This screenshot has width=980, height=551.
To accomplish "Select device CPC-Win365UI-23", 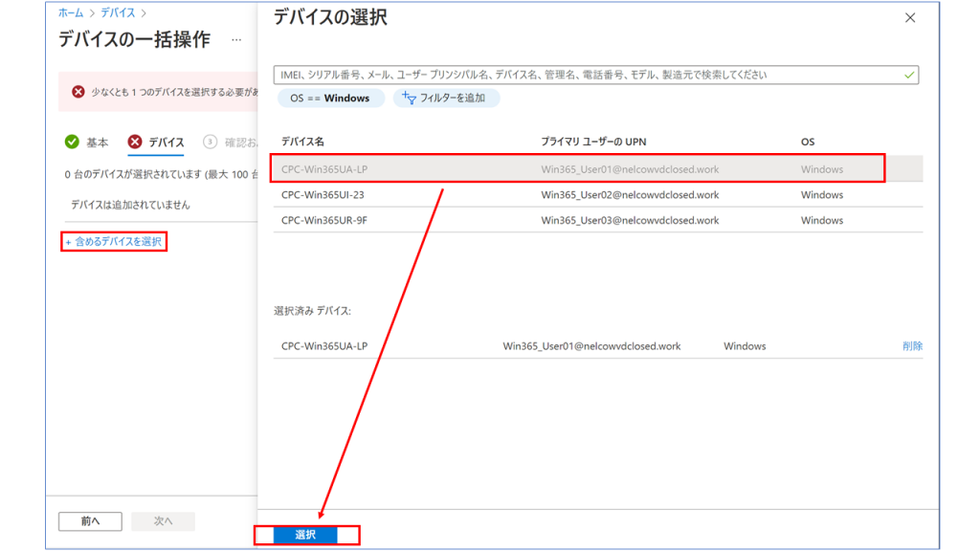I will 598,195.
